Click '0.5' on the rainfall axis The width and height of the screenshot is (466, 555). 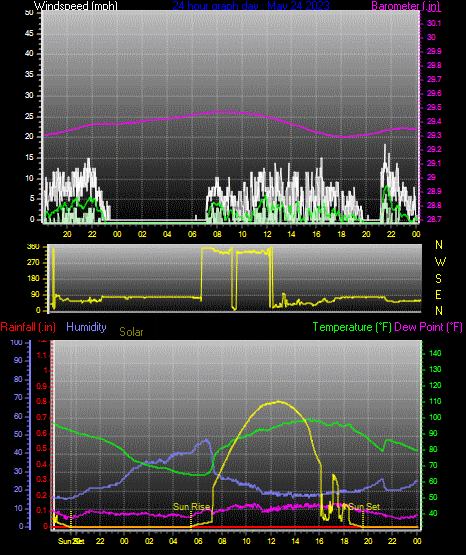pos(42,449)
